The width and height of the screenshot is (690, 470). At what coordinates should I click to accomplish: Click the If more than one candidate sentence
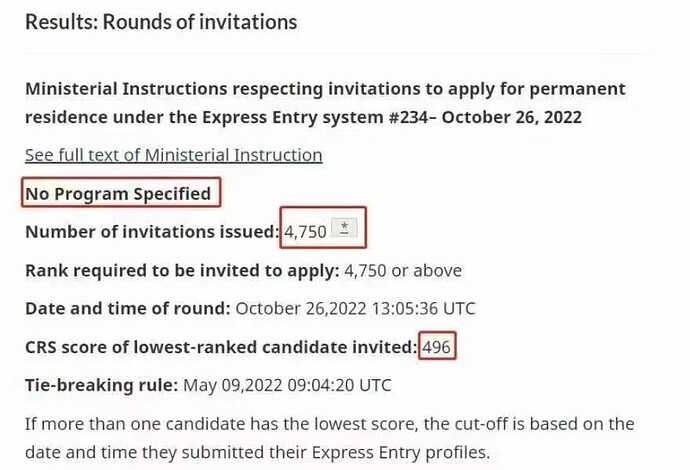tap(329, 424)
